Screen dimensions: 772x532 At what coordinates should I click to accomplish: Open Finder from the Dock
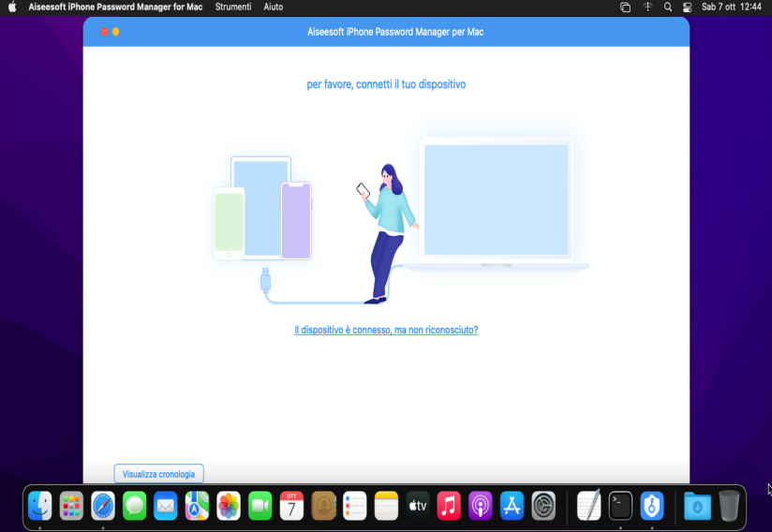pos(40,506)
